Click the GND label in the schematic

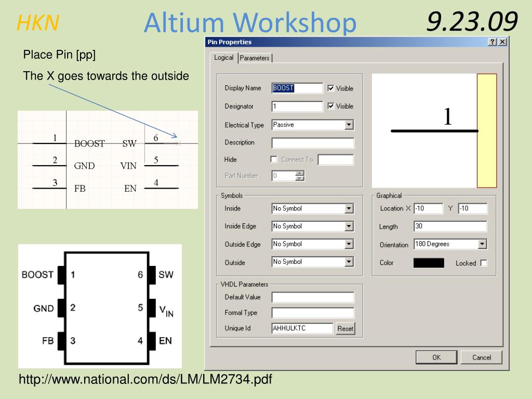tap(85, 166)
